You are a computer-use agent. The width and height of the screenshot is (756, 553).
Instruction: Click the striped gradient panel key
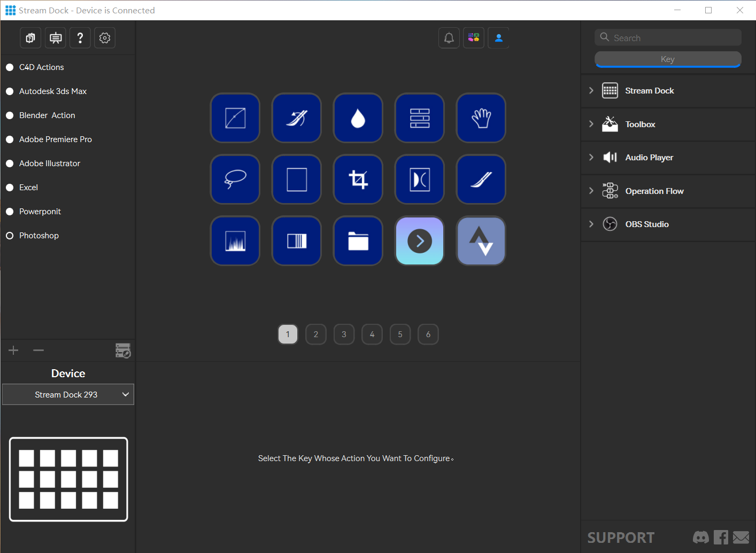pos(297,241)
